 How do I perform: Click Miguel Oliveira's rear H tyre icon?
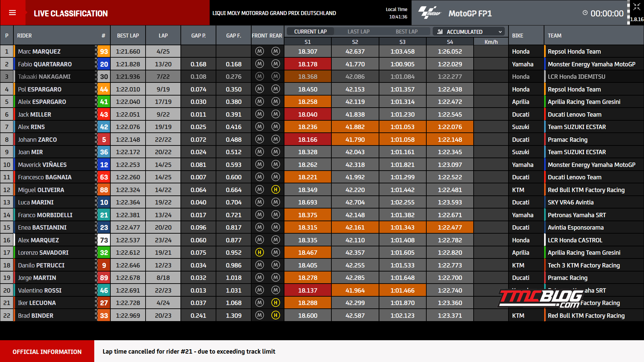[276, 190]
